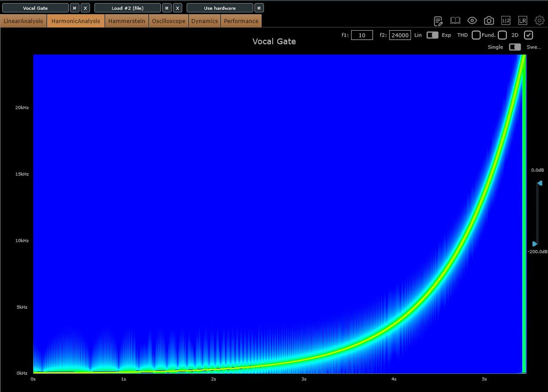548x392 pixels.
Task: Click the 1s time axis label
Action: [123, 379]
